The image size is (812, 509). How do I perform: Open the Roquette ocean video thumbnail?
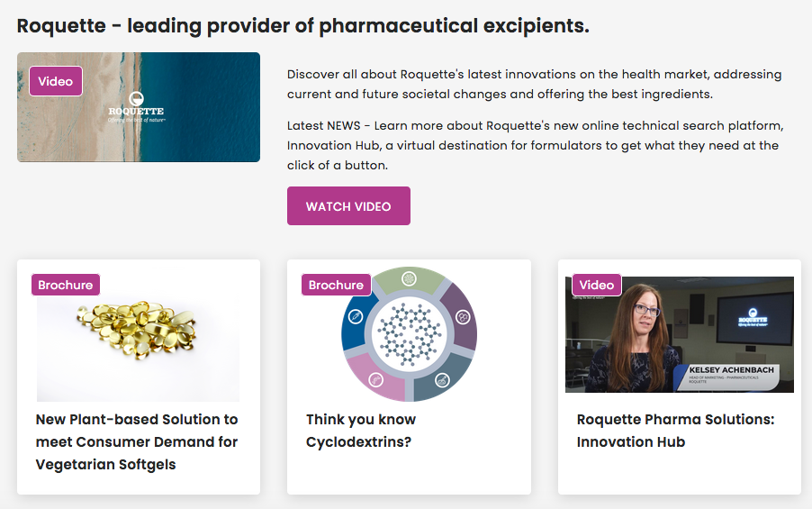click(x=139, y=107)
